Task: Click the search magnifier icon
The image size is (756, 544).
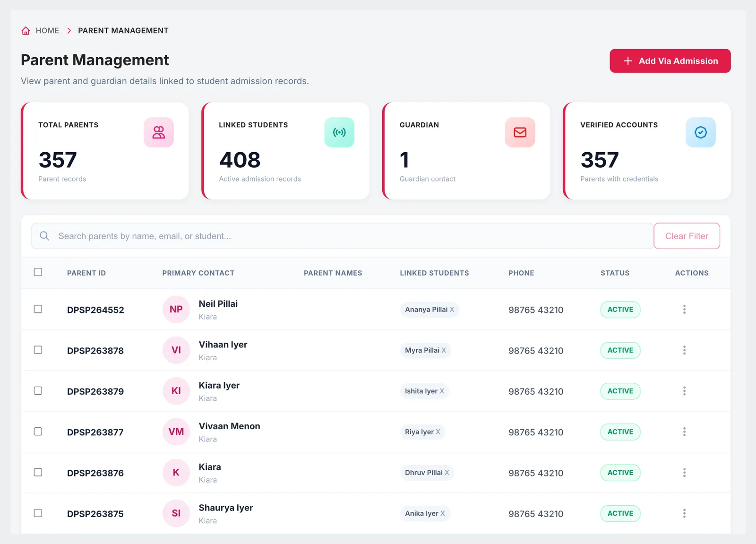Action: pyautogui.click(x=44, y=236)
